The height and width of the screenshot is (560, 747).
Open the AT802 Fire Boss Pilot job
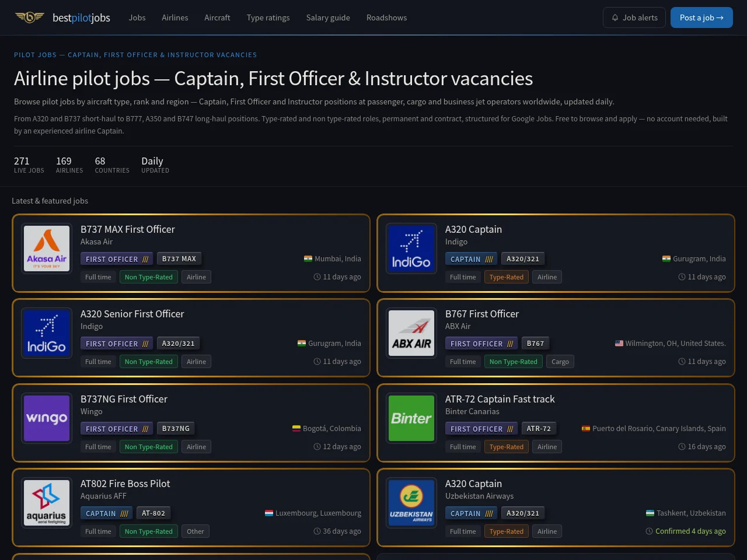[x=125, y=484]
